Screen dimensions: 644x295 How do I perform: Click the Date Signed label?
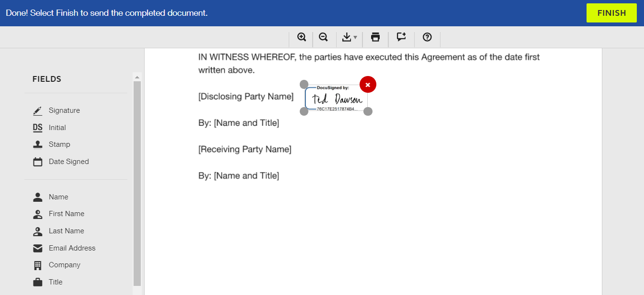tap(69, 162)
